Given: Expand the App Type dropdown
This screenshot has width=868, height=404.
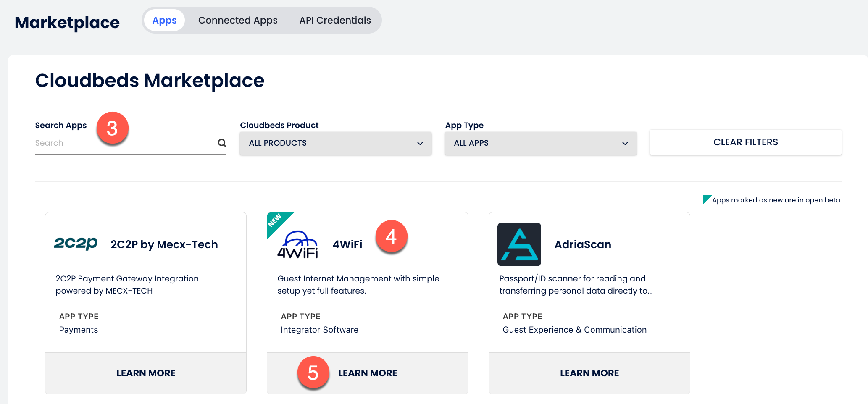Looking at the screenshot, I should click(x=540, y=143).
